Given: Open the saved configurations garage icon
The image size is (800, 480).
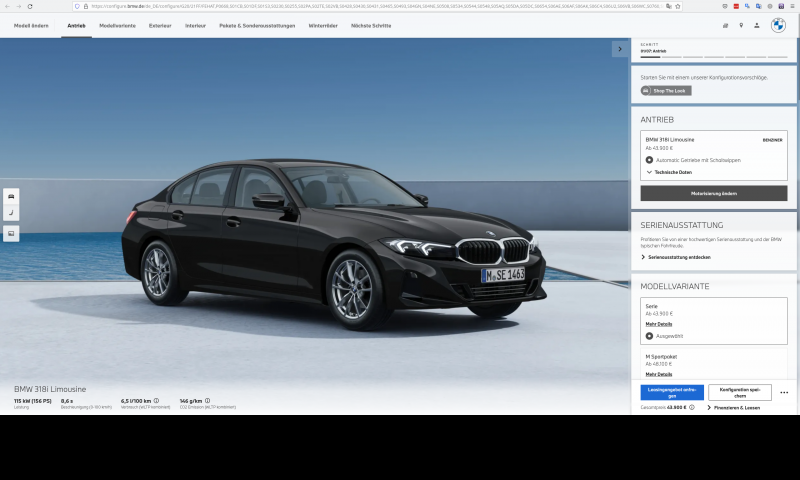Looking at the screenshot, I should (x=726, y=25).
